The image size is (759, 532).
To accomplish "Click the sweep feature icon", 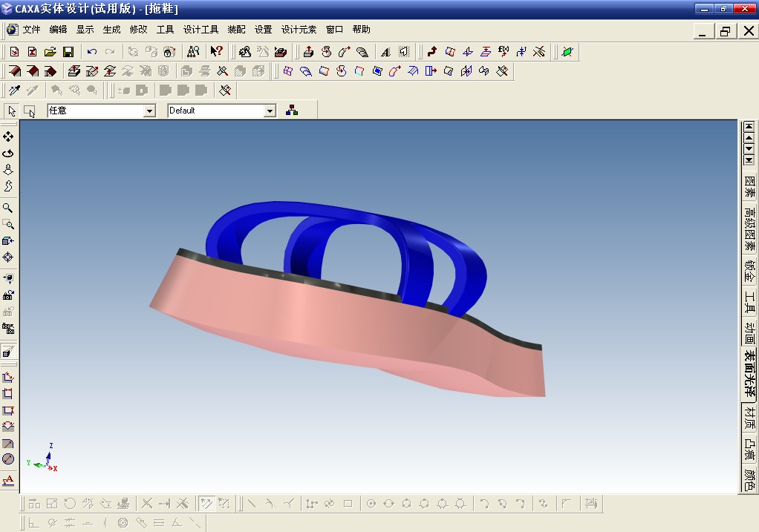I will (344, 52).
